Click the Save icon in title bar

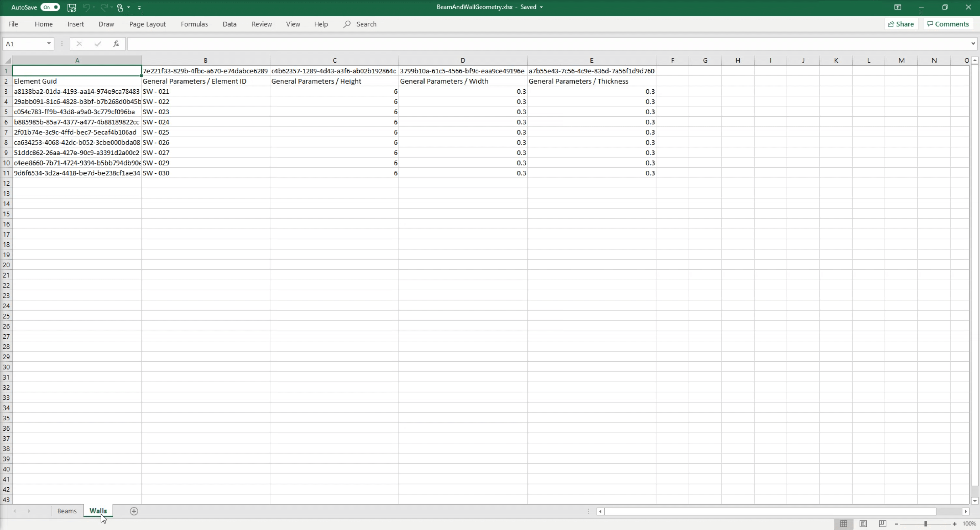click(x=71, y=7)
